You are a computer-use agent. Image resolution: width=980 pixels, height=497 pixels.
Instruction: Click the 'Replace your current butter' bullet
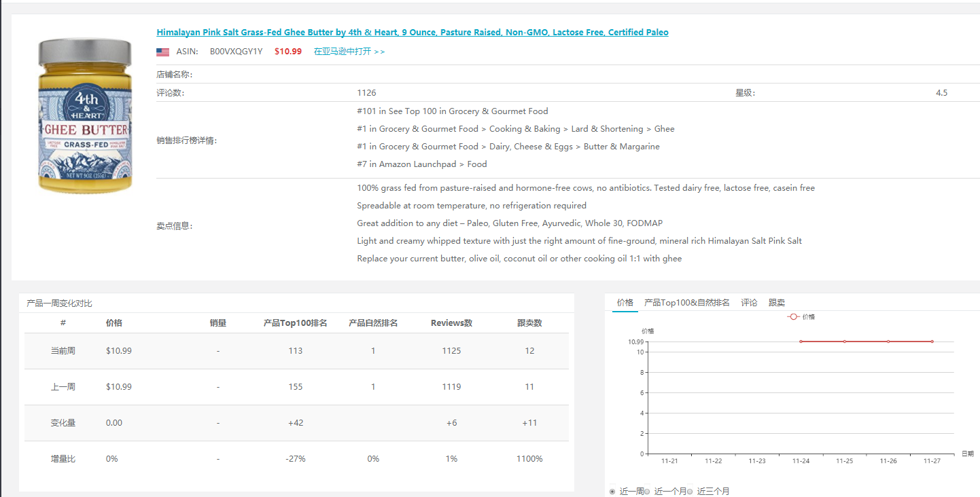[519, 259]
